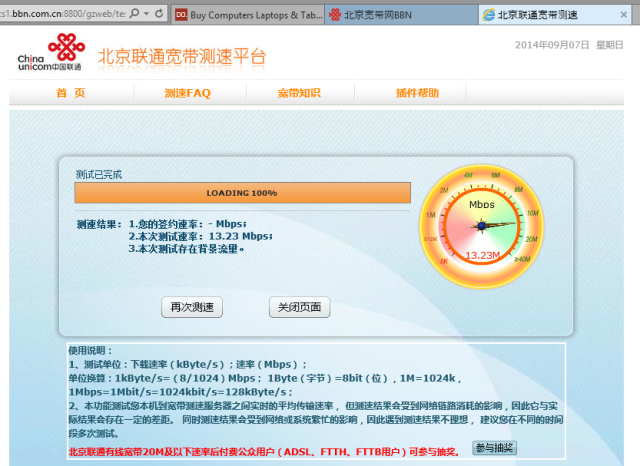Click the China Unicom logo
640x466 pixels.
(51, 52)
